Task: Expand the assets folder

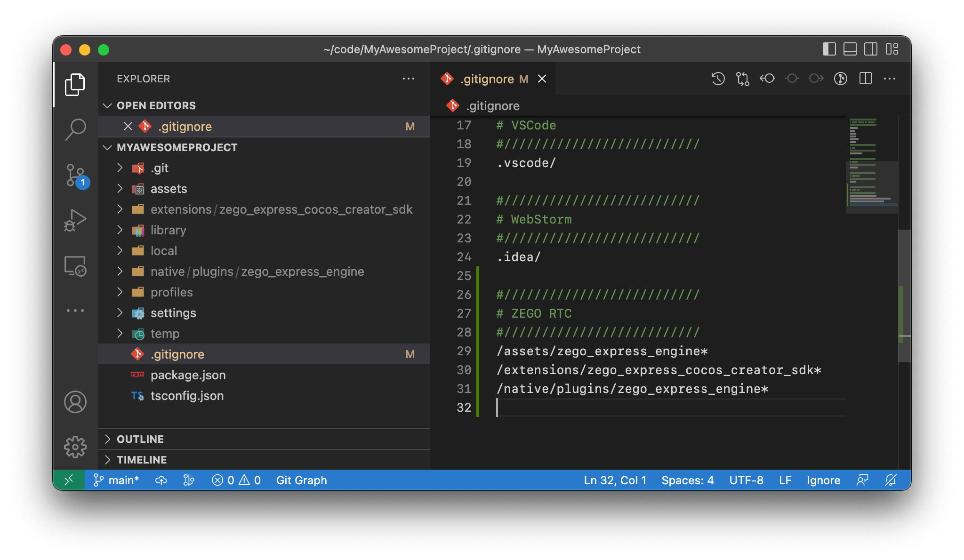Action: tap(168, 189)
